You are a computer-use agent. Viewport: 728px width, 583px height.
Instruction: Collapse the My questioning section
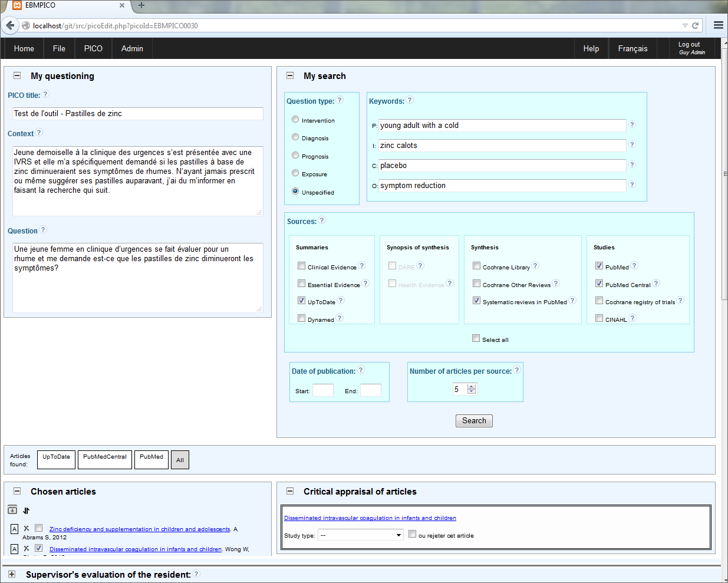click(17, 75)
